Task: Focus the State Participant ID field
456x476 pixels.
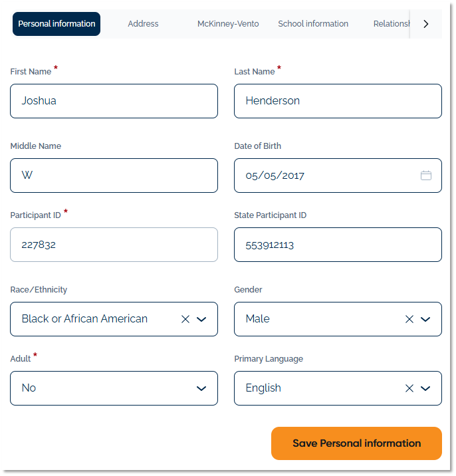Action: click(x=338, y=245)
